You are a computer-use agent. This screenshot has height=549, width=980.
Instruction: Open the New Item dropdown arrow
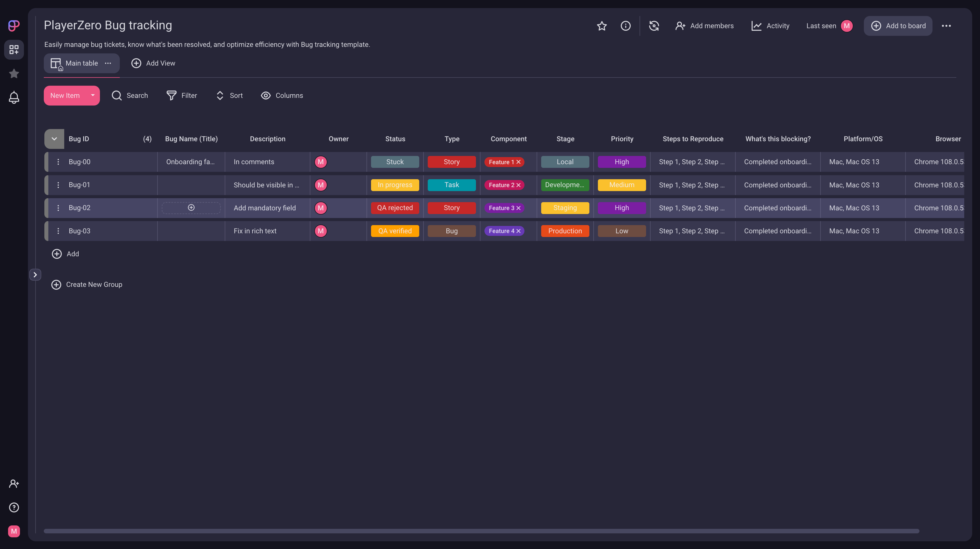(92, 95)
